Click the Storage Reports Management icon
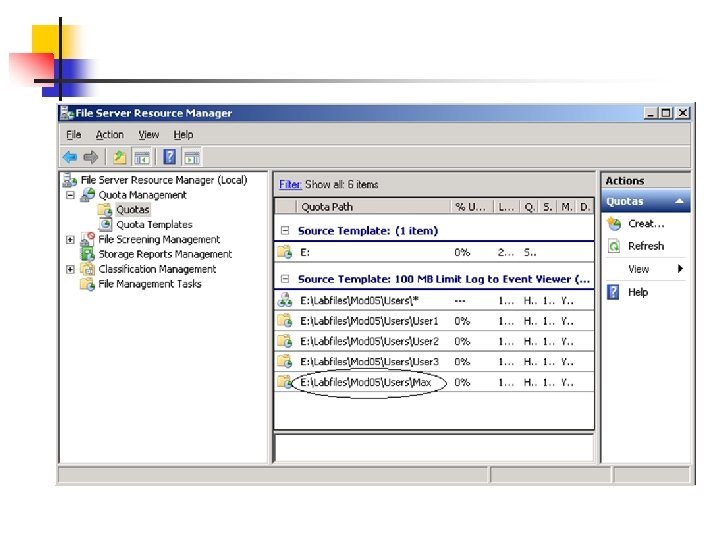The width and height of the screenshot is (720, 540). point(88,254)
